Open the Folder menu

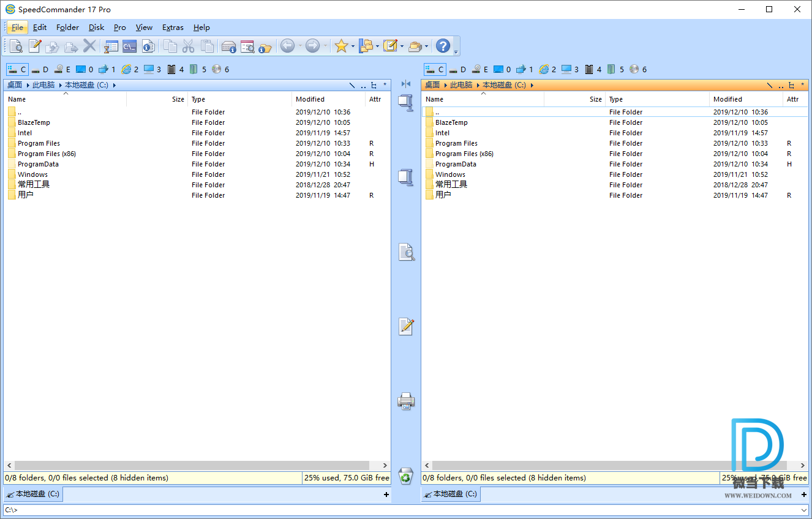67,28
